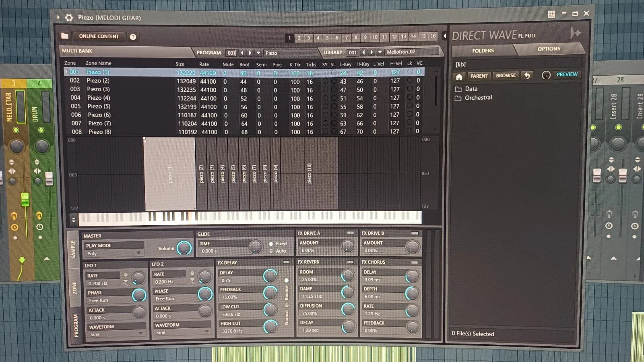This screenshot has width=644, height=362.
Task: Select the Program side tab
Action: [76, 325]
